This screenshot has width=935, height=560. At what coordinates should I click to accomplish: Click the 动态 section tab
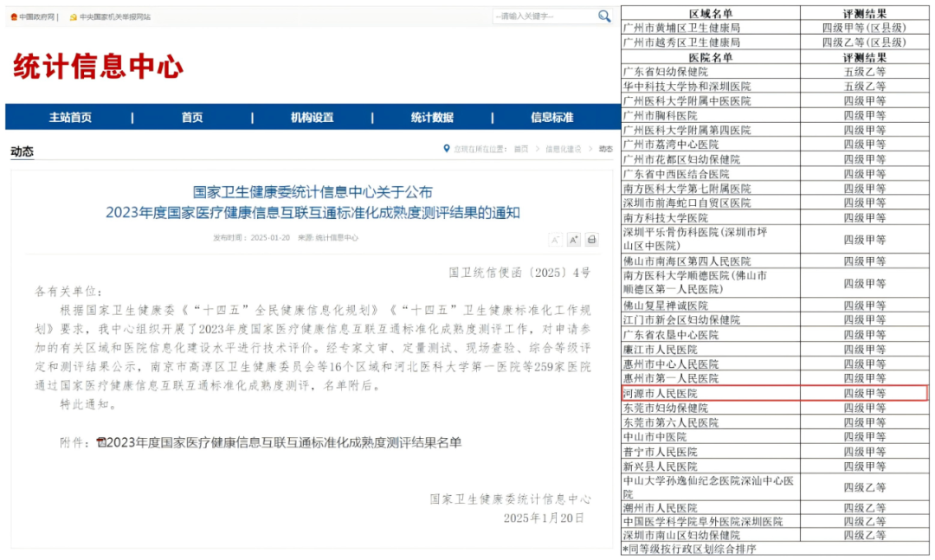coord(23,151)
